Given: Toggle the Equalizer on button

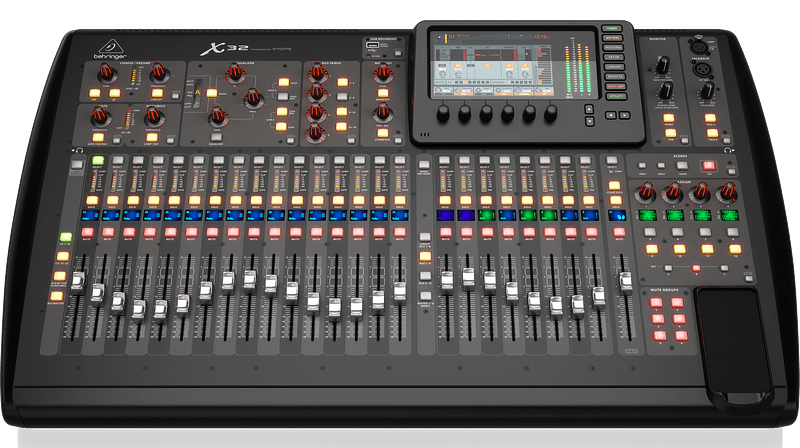Looking at the screenshot, I should tap(215, 138).
